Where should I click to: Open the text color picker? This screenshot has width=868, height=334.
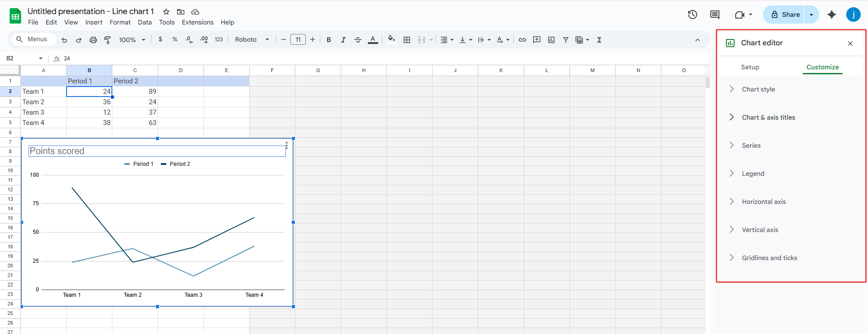tap(373, 40)
